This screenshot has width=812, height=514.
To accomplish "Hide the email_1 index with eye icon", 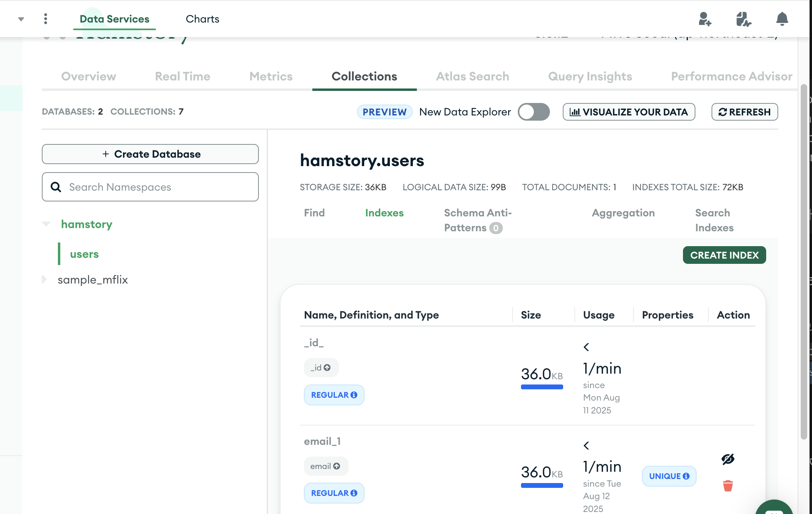I will [x=728, y=459].
